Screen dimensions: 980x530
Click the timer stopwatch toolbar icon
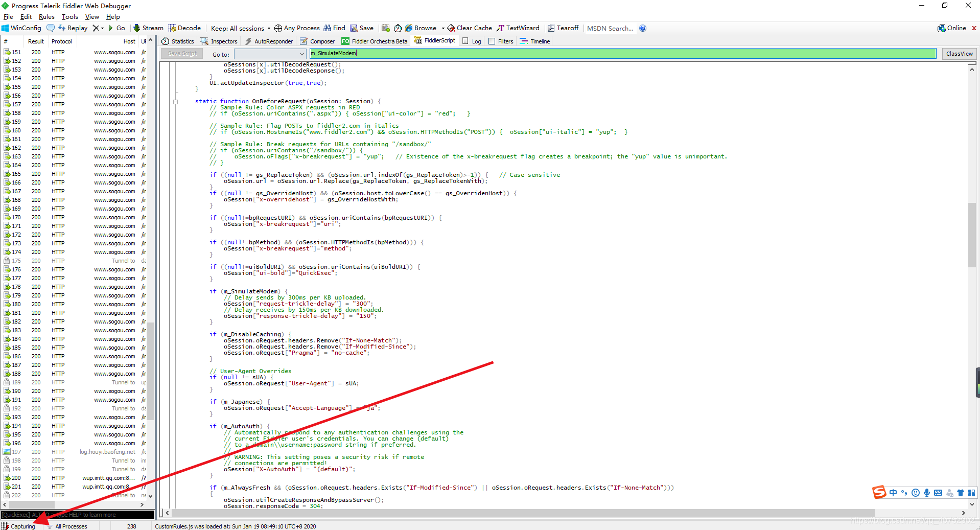pyautogui.click(x=398, y=28)
